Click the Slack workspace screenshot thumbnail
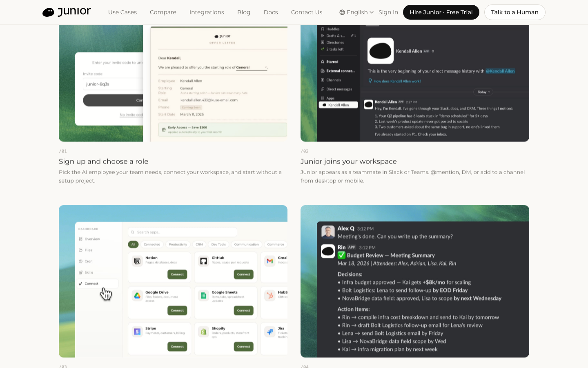588x368 pixels. coord(415,83)
